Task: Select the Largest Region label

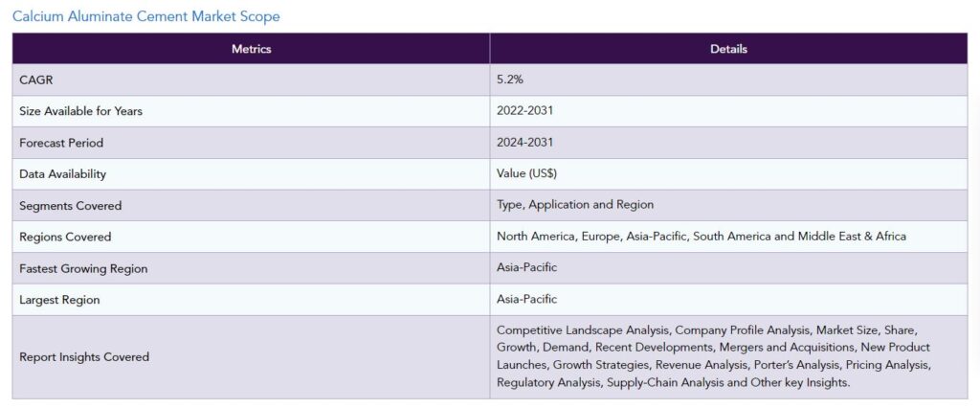Action: click(59, 300)
